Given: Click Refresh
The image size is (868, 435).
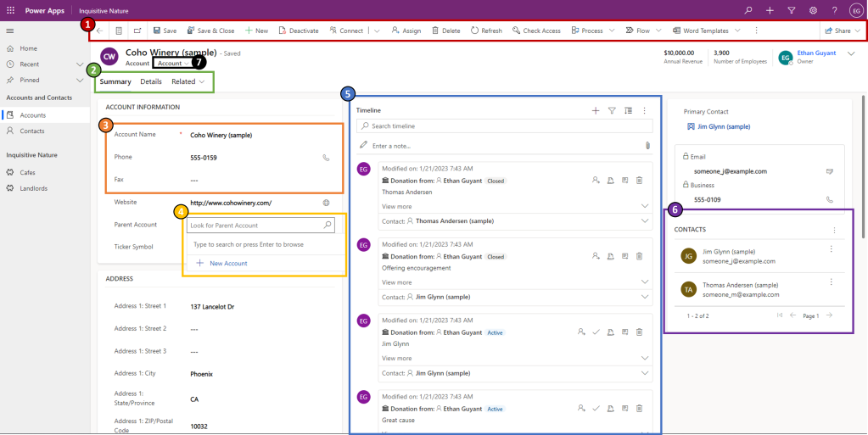Looking at the screenshot, I should tap(486, 31).
